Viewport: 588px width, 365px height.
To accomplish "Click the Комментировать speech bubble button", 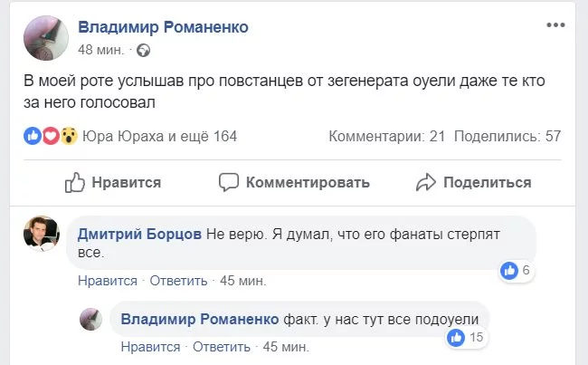I will (294, 182).
